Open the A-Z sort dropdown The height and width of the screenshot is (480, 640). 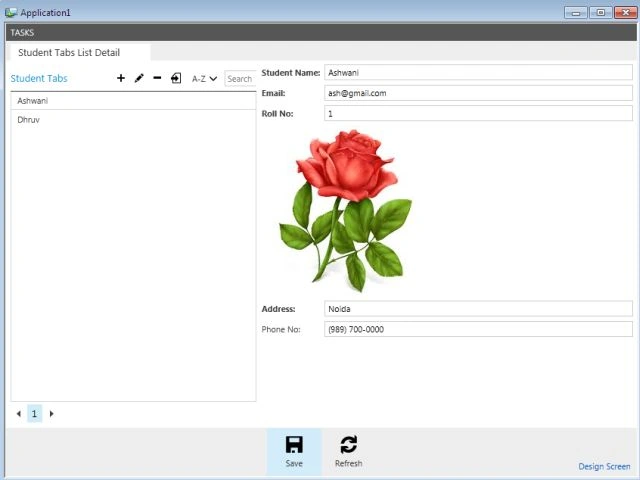pos(204,79)
